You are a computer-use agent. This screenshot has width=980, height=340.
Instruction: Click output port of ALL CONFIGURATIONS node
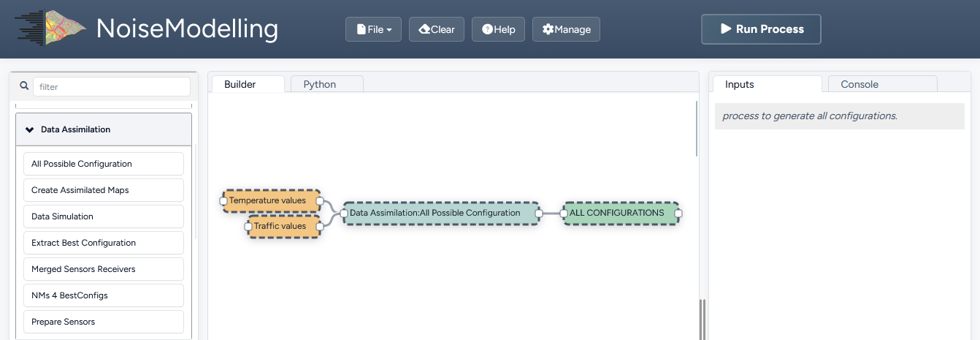pos(678,214)
